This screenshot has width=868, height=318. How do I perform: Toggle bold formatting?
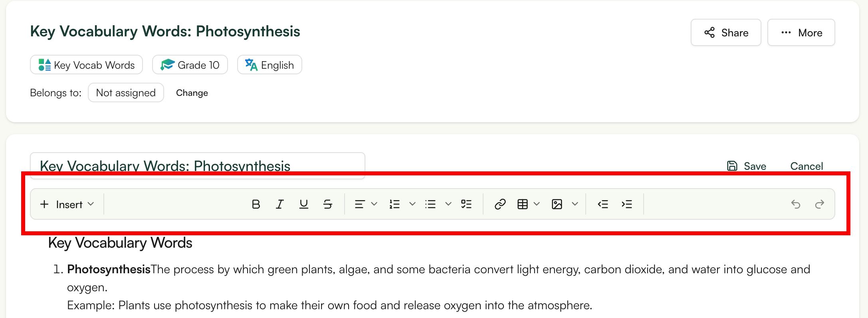256,204
